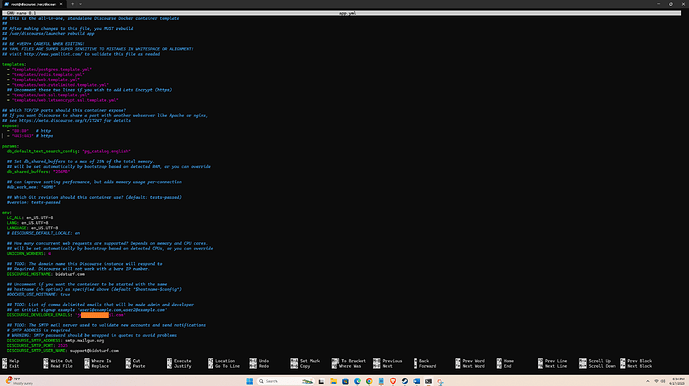Click the taskbar Search box
The image size is (689, 386).
[x=285, y=381]
